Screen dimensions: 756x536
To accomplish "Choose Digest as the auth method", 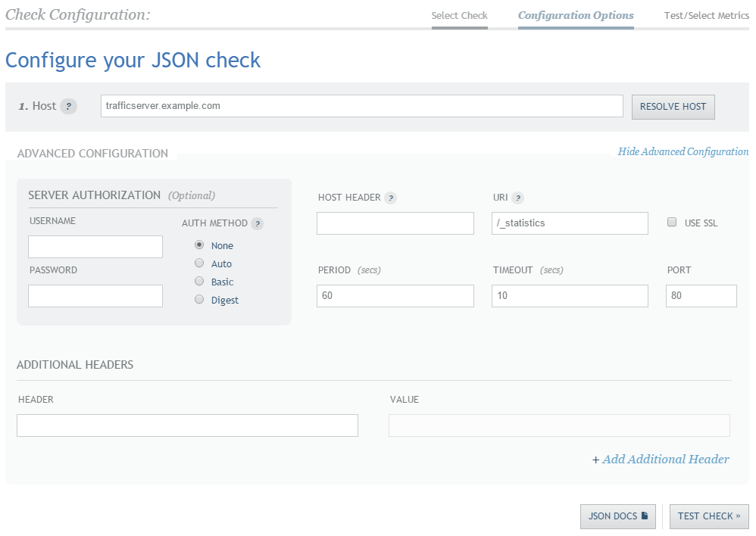I will pos(198,299).
